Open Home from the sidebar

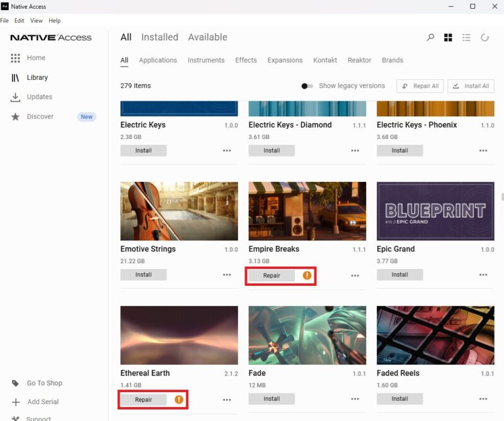click(x=36, y=58)
